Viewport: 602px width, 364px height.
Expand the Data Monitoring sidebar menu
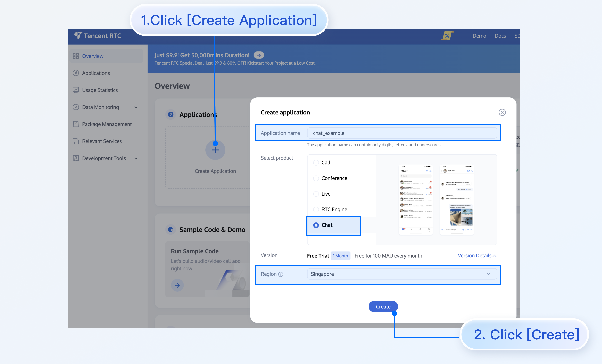pos(136,107)
